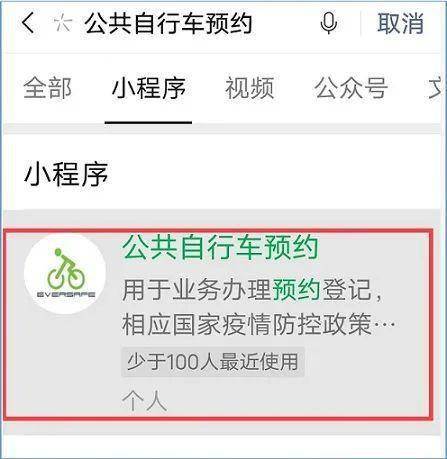Click the 小程序 section heading
Image resolution: width=447 pixels, height=459 pixels.
point(66,174)
